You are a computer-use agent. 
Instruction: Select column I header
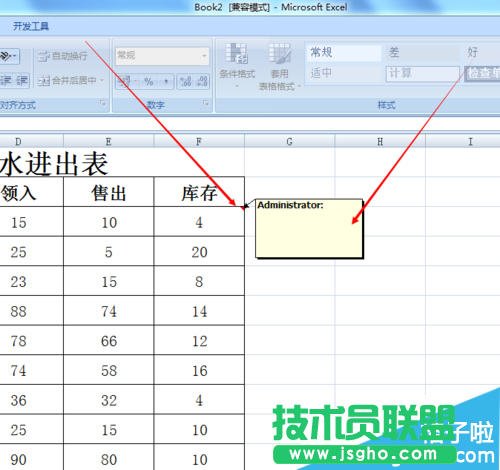pyautogui.click(x=463, y=142)
